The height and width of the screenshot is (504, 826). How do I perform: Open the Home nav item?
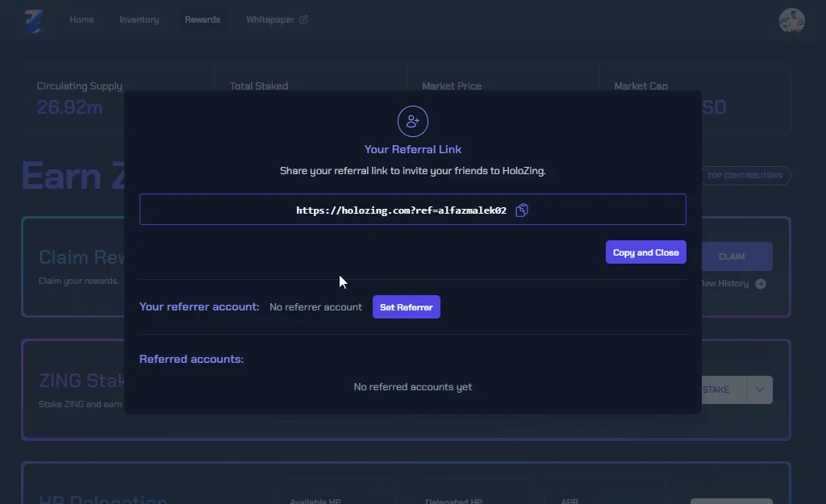pos(81,19)
